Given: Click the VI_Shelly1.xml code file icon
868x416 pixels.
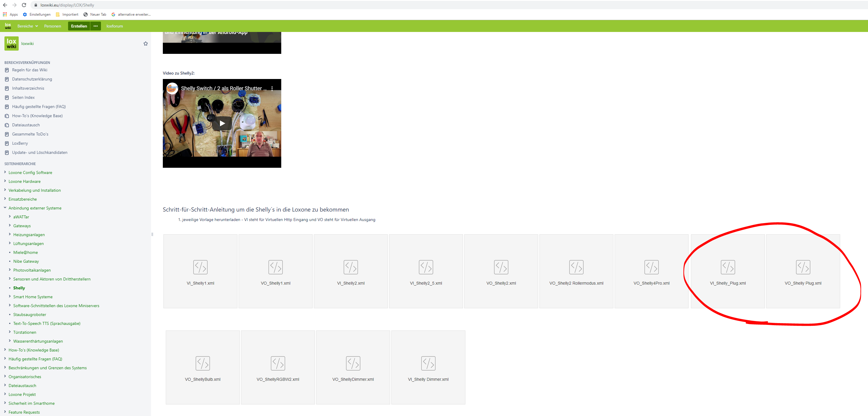Looking at the screenshot, I should 200,267.
